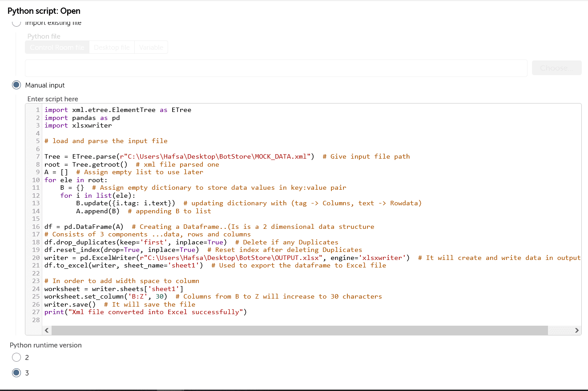Click the 'for ele in root' line

coord(76,180)
